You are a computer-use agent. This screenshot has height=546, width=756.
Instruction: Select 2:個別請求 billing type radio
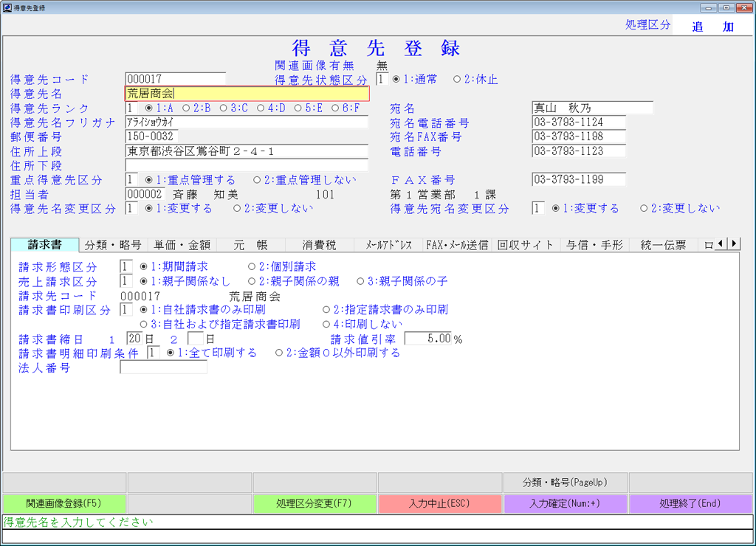[282, 266]
